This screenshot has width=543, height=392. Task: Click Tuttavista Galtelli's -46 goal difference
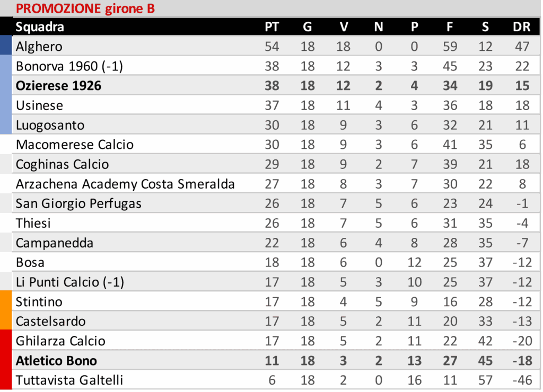click(x=521, y=380)
